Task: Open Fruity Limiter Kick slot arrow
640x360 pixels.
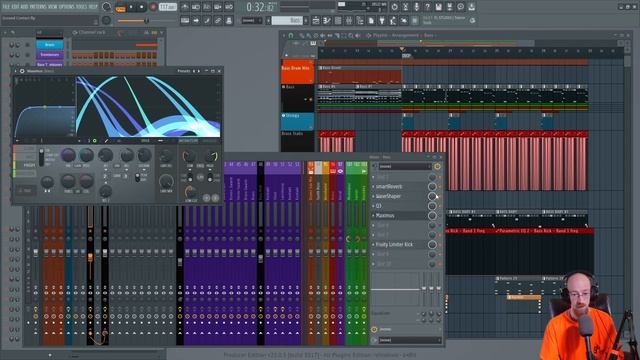Action: tap(373, 244)
